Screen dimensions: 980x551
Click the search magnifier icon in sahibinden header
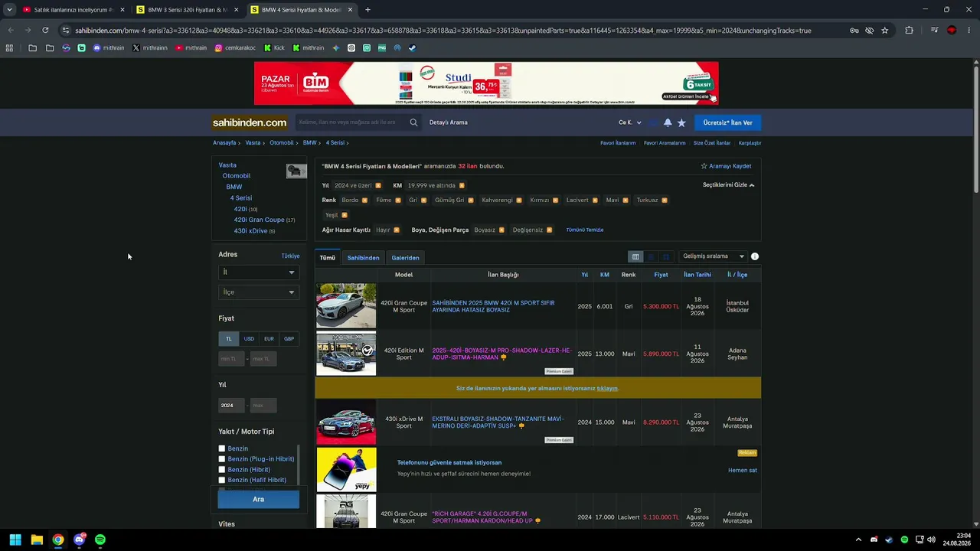413,122
